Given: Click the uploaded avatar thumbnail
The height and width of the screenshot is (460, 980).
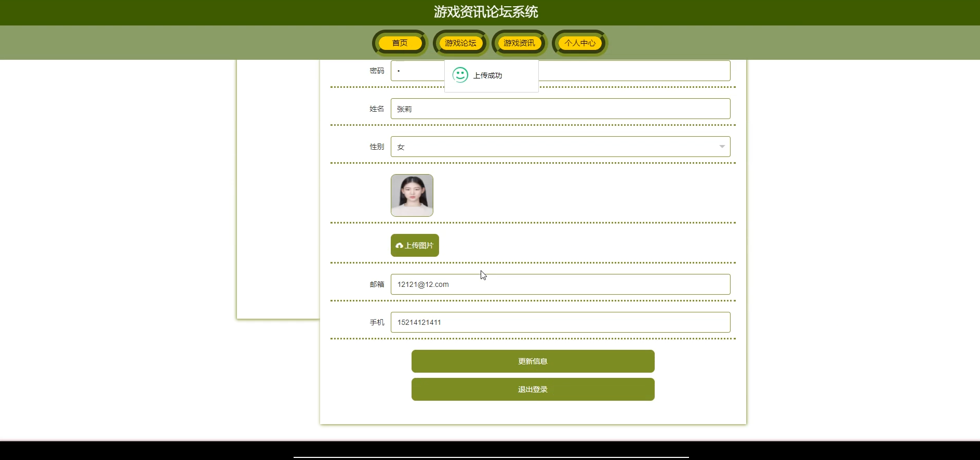Looking at the screenshot, I should click(x=412, y=195).
